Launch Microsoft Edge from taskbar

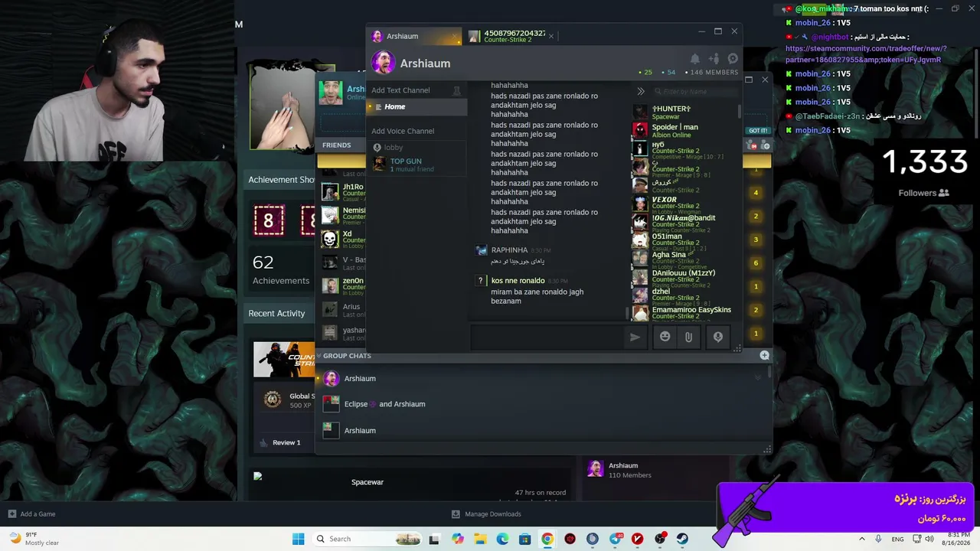(502, 539)
